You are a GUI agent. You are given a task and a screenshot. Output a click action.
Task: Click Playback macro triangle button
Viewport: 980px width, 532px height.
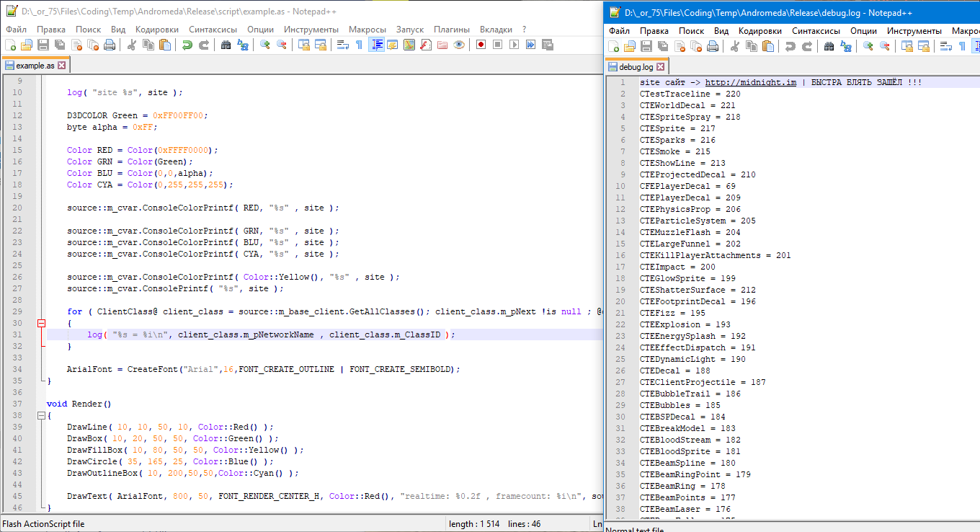[514, 45]
